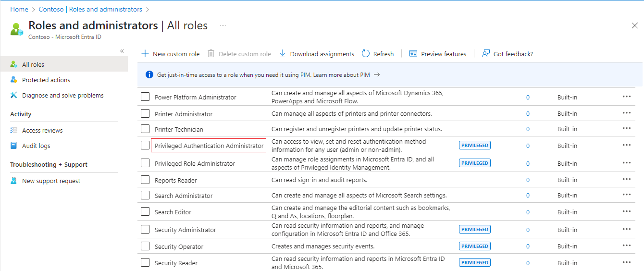Image resolution: width=644 pixels, height=271 pixels.
Task: Open the Search Editor role
Action: click(173, 212)
